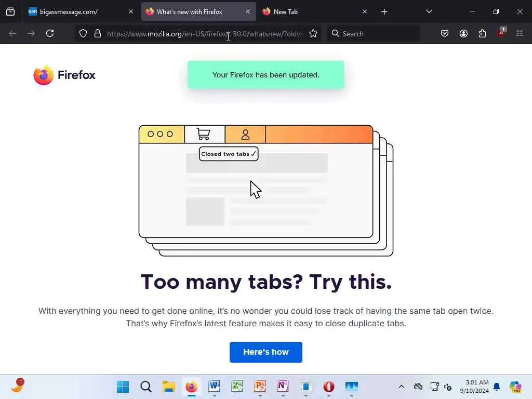Open the Windows Start menu
532x399 pixels.
(123, 387)
